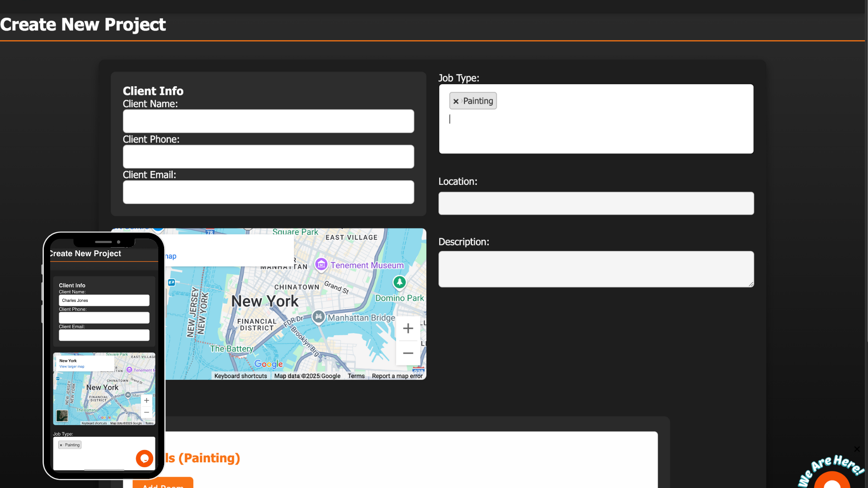868x488 pixels.
Task: Click the Tenement Museum map marker
Action: pos(321,264)
